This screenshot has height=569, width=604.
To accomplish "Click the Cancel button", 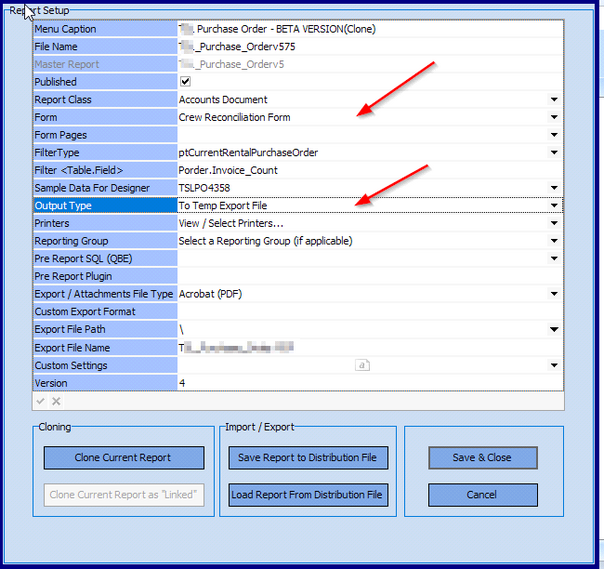I will point(482,494).
